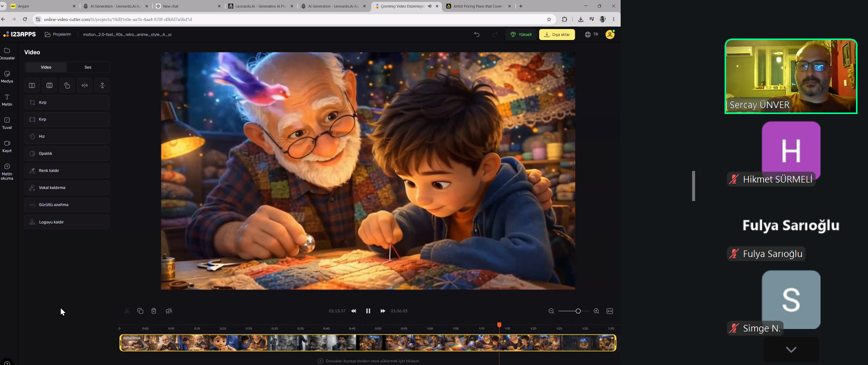Screen dimensions: 868x365
Task: Rotate the video clip
Action: pyautogui.click(x=67, y=85)
